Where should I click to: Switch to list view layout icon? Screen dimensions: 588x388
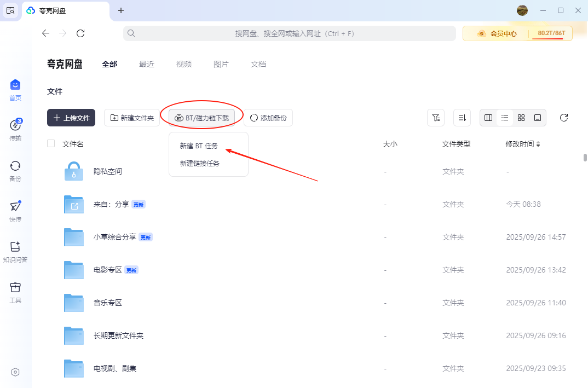click(505, 118)
